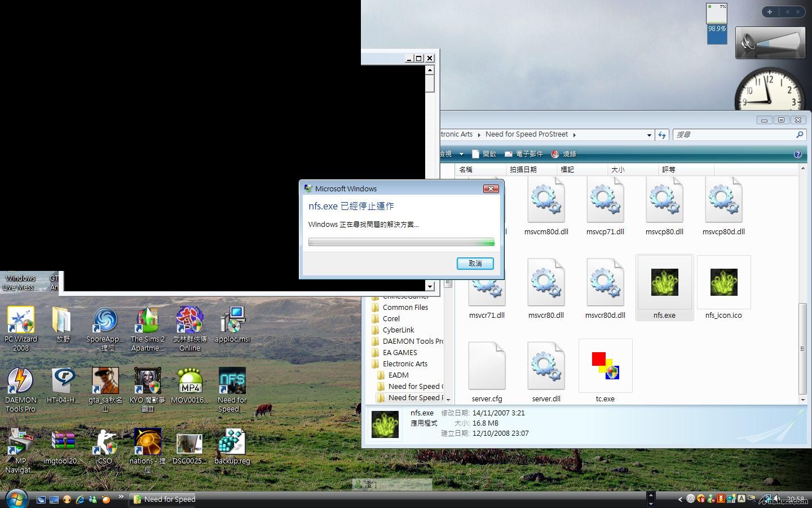
Task: Select the HT-04-H desktop icon
Action: coord(63,386)
